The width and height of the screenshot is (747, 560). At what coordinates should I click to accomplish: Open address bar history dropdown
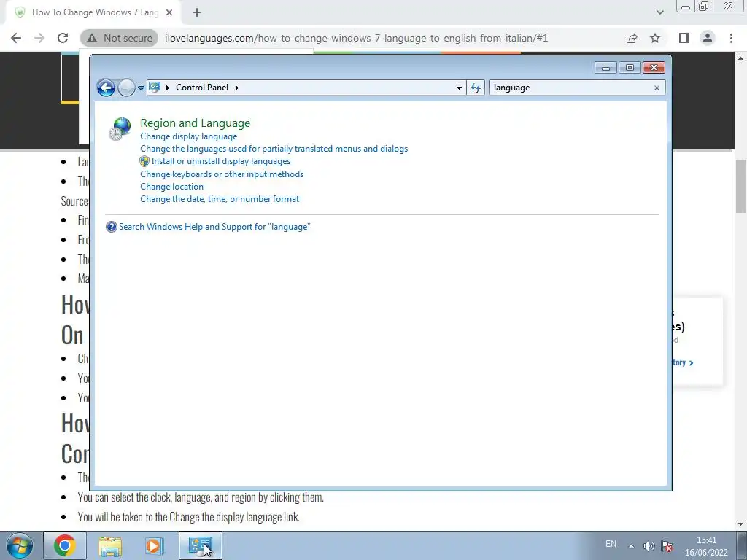click(459, 87)
